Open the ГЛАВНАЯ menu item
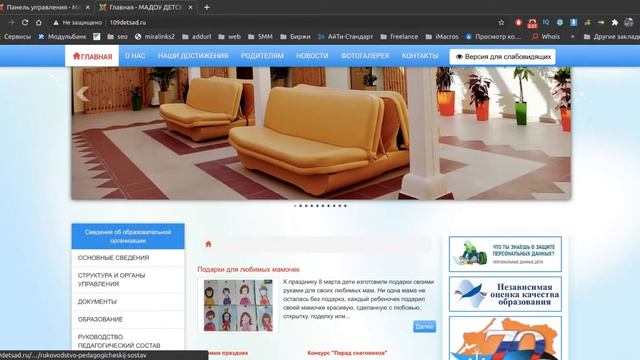This screenshot has width=640, height=360. [x=92, y=56]
